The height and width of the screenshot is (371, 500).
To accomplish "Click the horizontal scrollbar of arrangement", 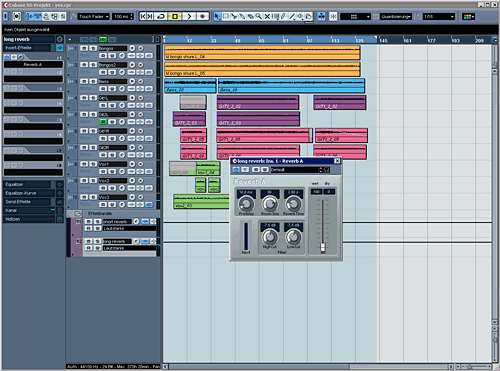I will tap(260, 367).
